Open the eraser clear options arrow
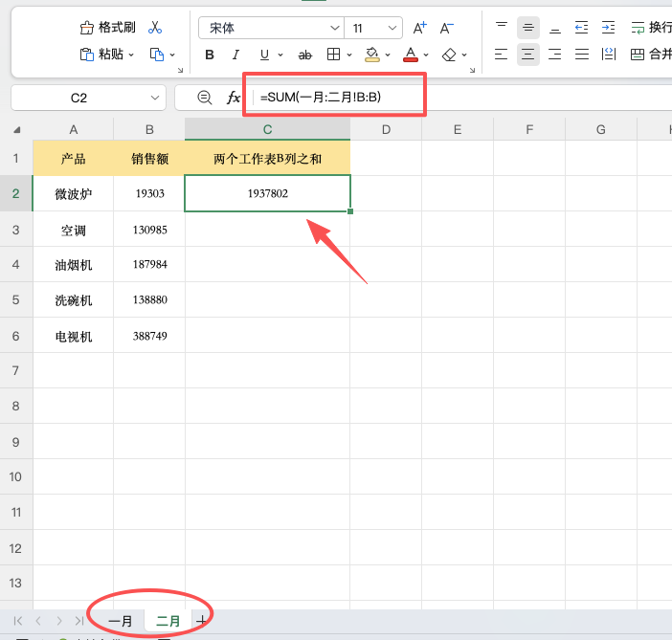Image resolution: width=672 pixels, height=640 pixels. pos(464,55)
